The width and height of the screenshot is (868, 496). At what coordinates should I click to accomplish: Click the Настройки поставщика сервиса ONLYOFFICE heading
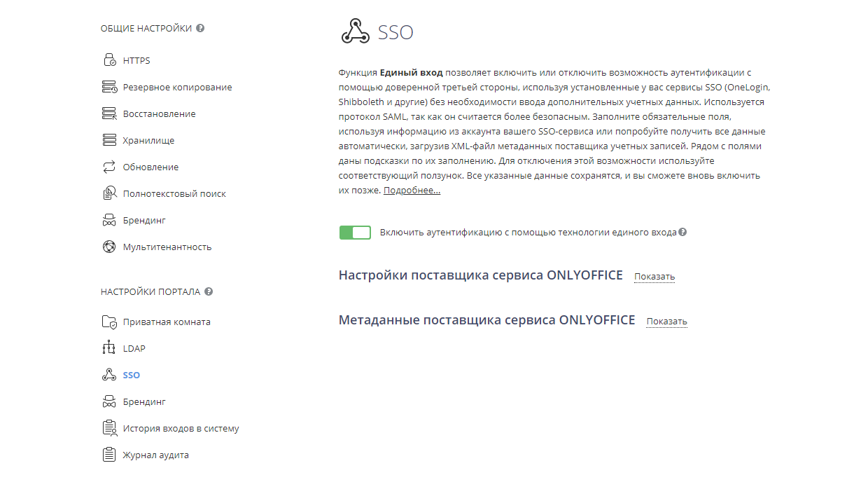click(x=481, y=275)
